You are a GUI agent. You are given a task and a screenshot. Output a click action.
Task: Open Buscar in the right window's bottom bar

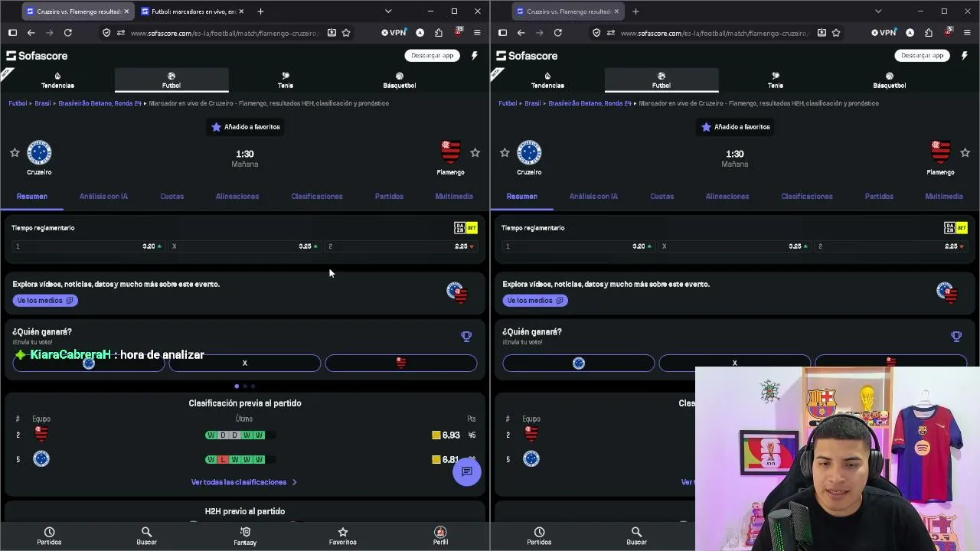(636, 536)
